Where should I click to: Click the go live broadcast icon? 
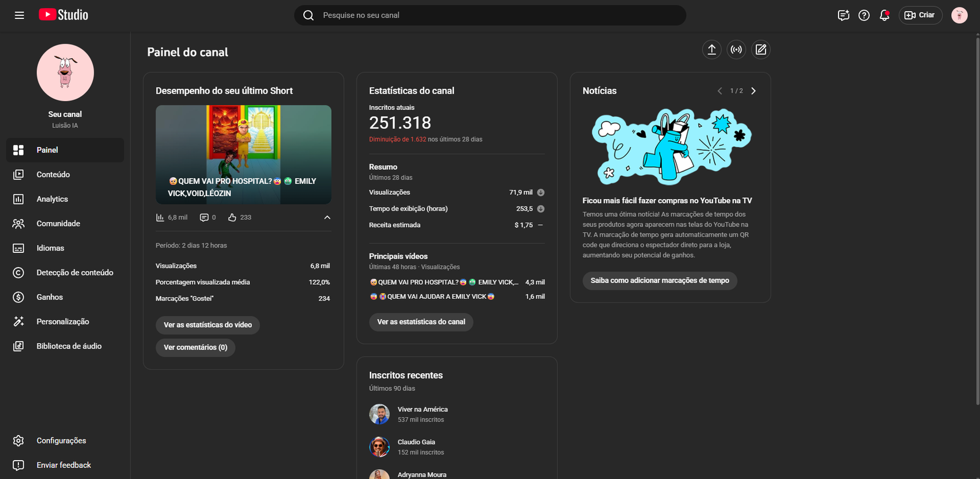[736, 50]
